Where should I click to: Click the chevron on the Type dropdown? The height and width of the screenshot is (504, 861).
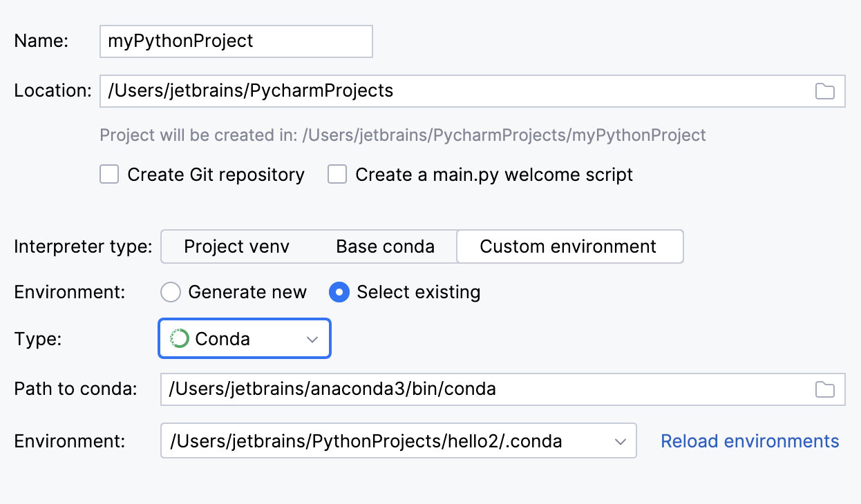pos(312,338)
